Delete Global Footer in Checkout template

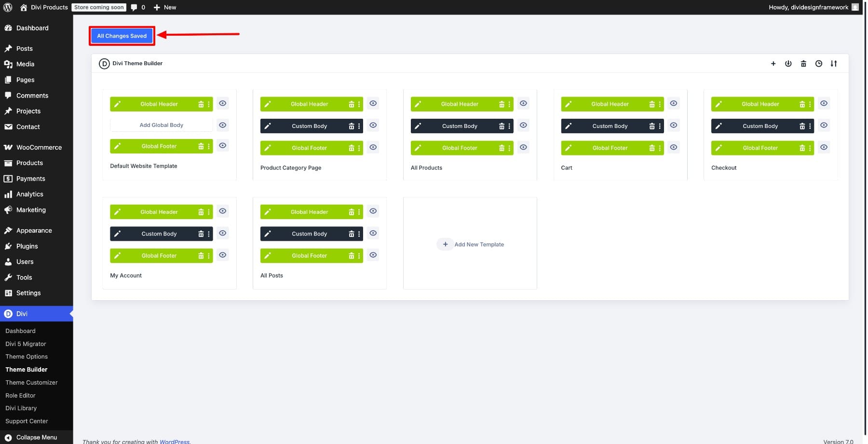[802, 148]
